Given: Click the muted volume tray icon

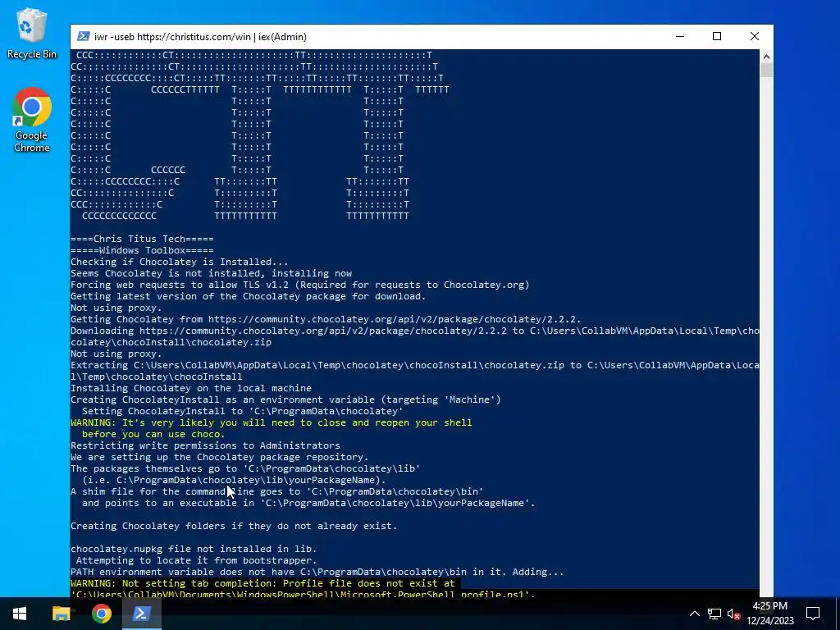Looking at the screenshot, I should 733,614.
